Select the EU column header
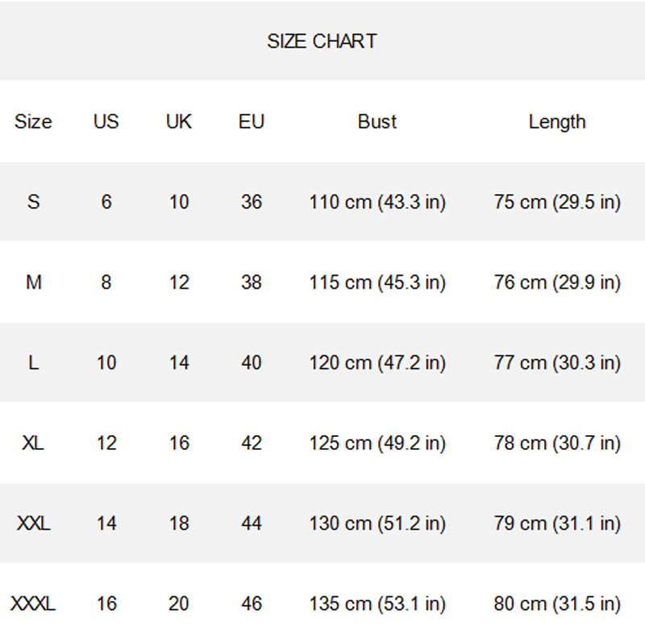The width and height of the screenshot is (645, 644). click(252, 122)
